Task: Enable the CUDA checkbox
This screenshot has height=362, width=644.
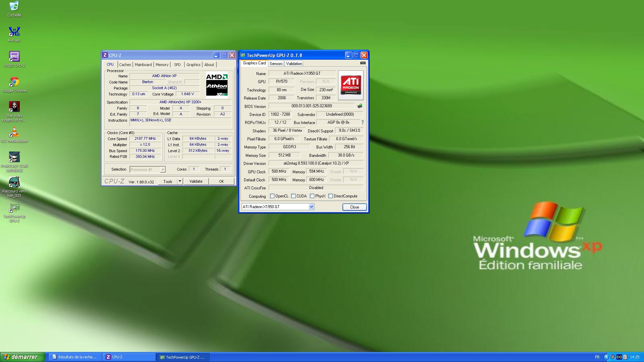Action: tap(293, 196)
